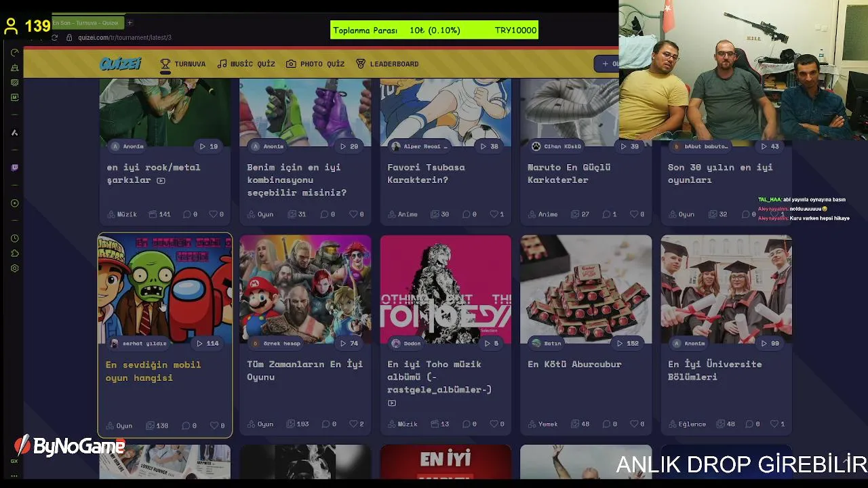The height and width of the screenshot is (488, 868).
Task: Click the Quizei logo
Action: click(x=120, y=64)
